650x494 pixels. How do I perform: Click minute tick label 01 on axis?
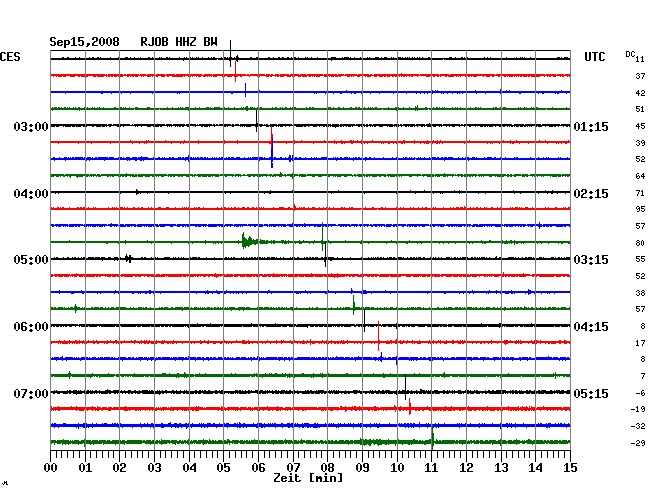(x=85, y=468)
